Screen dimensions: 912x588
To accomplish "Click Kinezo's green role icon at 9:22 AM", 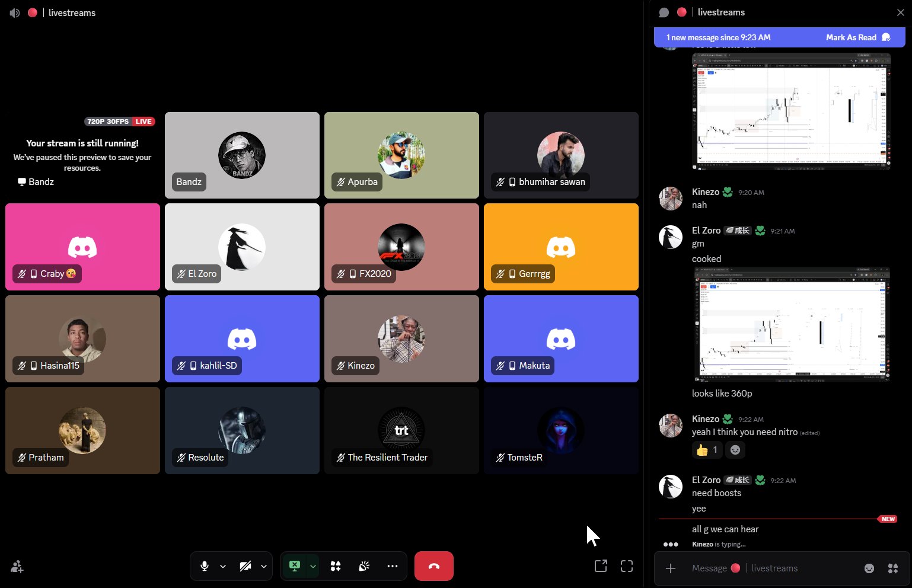I will point(728,419).
